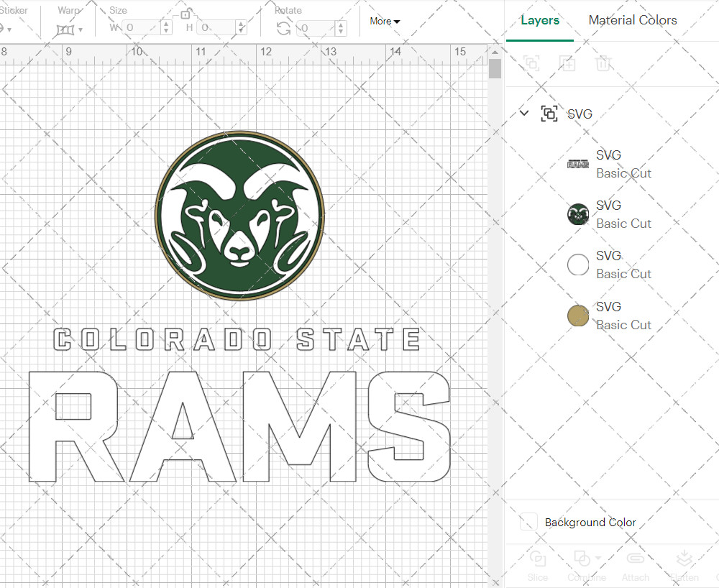The height and width of the screenshot is (588, 719).
Task: Select the top-level SVG group name
Action: [x=580, y=114]
